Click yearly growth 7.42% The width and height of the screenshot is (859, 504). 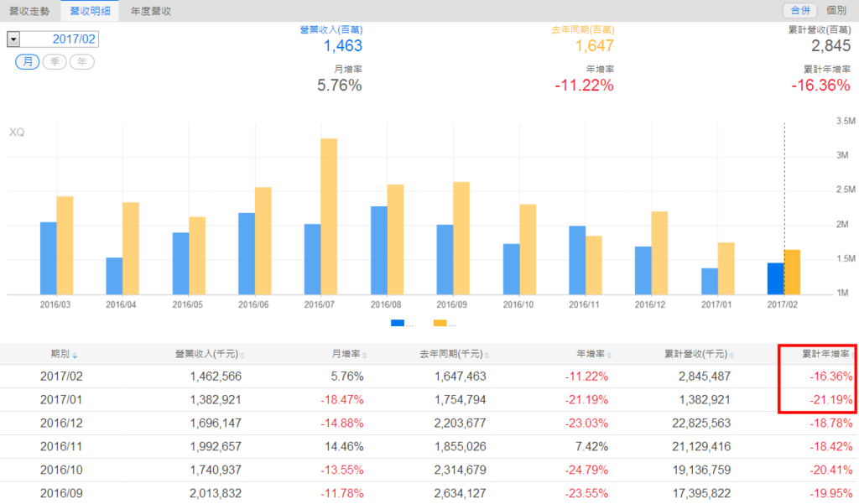tap(591, 446)
